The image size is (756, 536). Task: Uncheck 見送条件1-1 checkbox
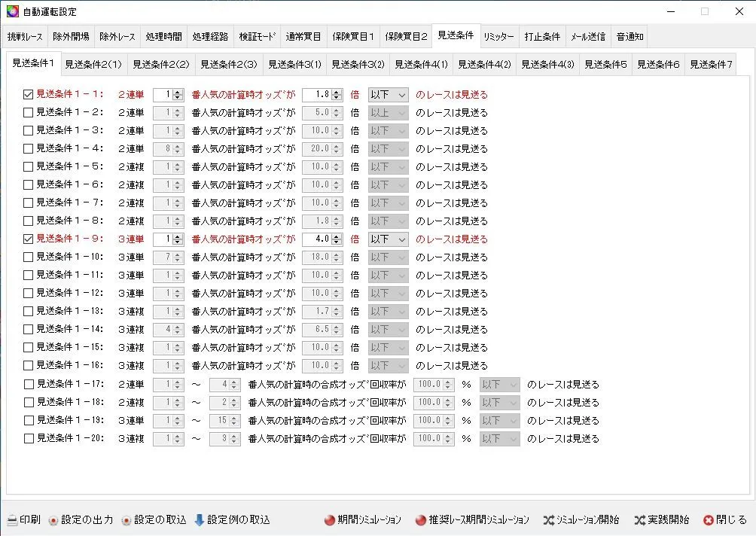coord(29,94)
